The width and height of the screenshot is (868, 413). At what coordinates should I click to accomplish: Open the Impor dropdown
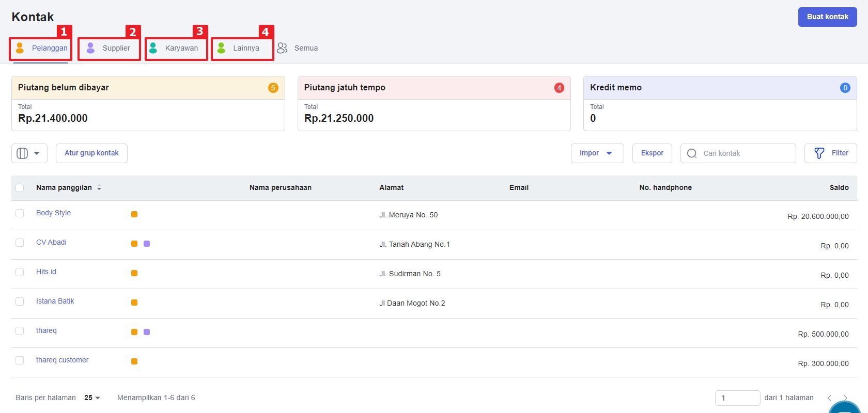tap(597, 153)
